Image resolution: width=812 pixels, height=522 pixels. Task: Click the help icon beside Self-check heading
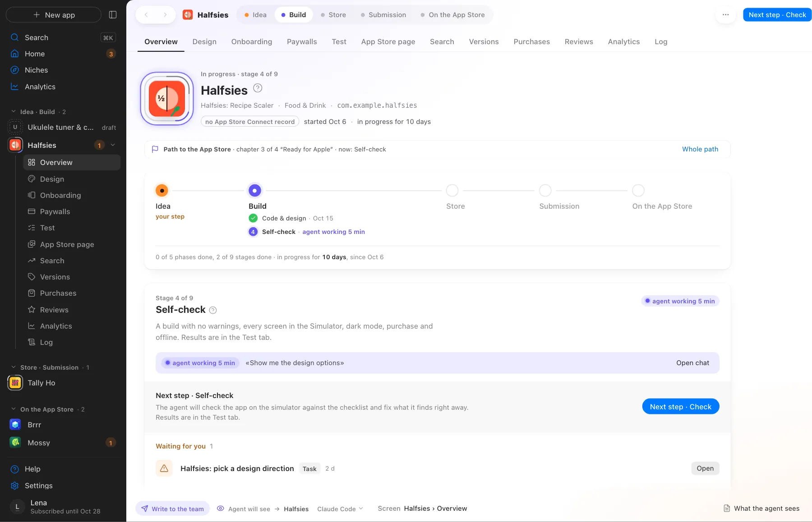pos(213,310)
